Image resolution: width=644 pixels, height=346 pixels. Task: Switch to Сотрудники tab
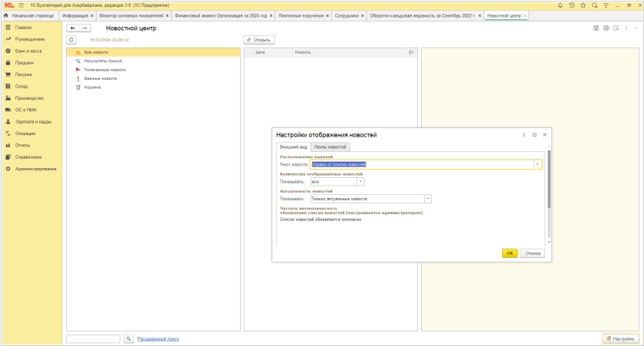[x=347, y=15]
